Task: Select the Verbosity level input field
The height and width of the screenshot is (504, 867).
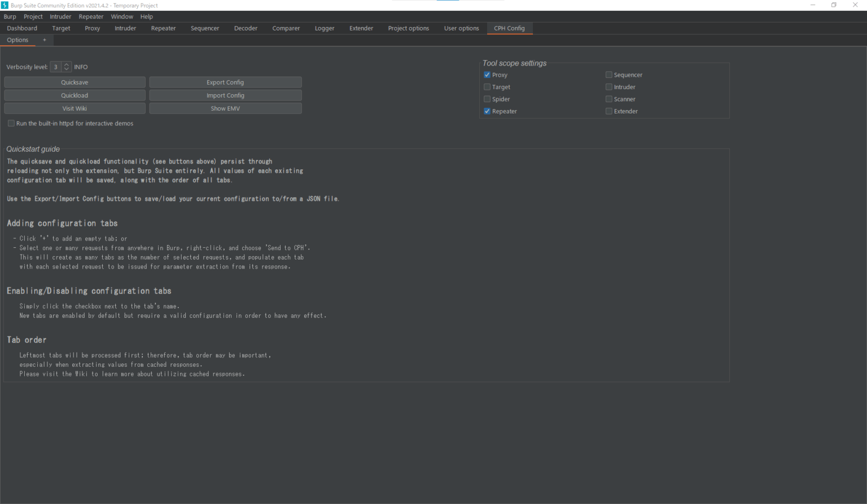Action: tap(56, 67)
